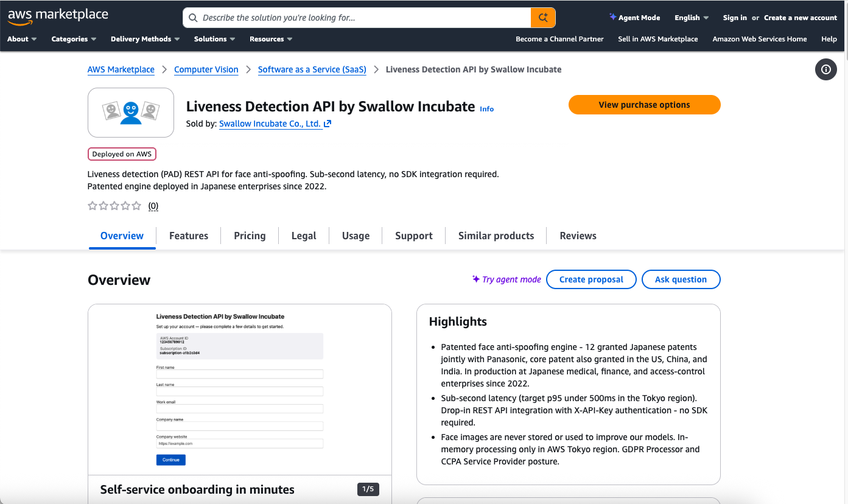Open the (0) reviews count link

tap(153, 206)
